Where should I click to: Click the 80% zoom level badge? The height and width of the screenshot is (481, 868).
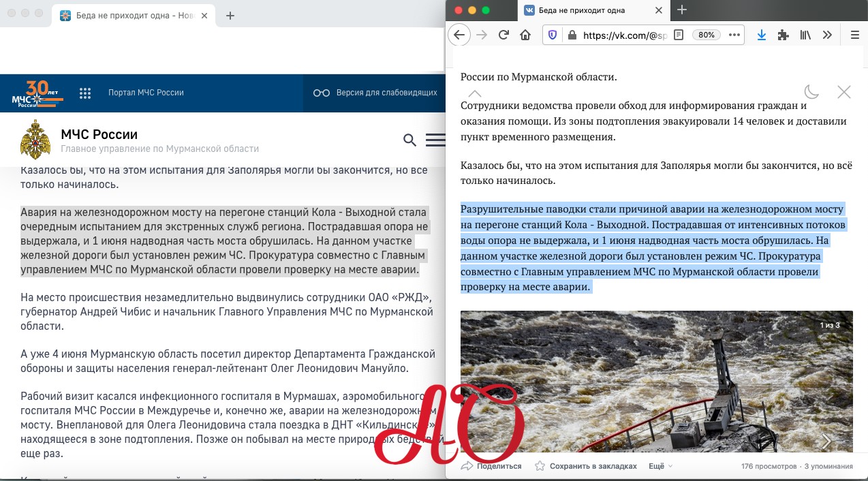pyautogui.click(x=707, y=35)
